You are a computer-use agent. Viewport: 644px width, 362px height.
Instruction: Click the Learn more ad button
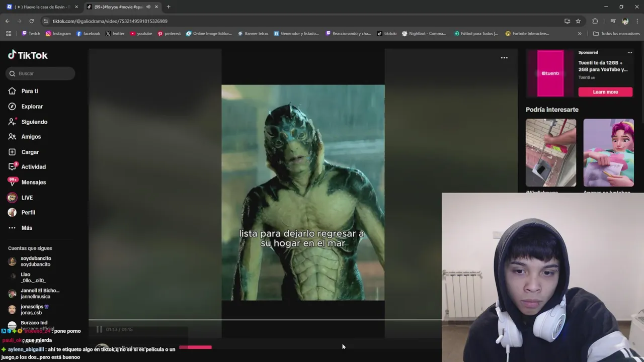tap(605, 92)
